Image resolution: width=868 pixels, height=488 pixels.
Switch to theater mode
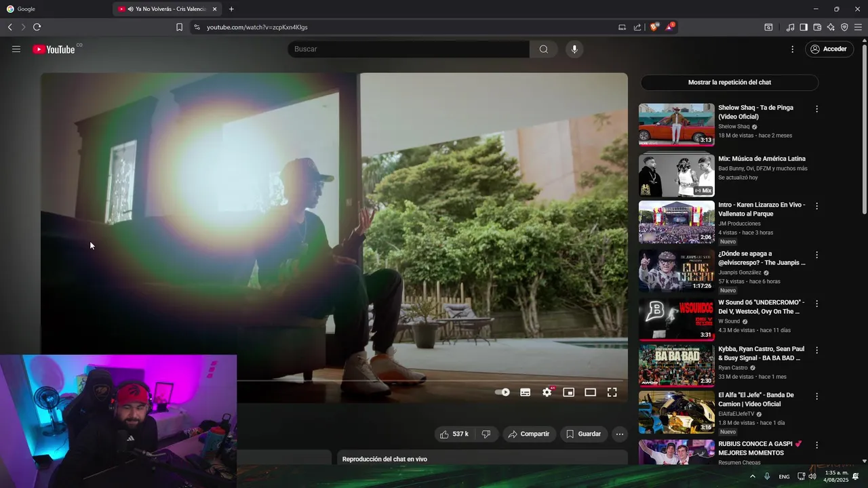click(x=590, y=392)
